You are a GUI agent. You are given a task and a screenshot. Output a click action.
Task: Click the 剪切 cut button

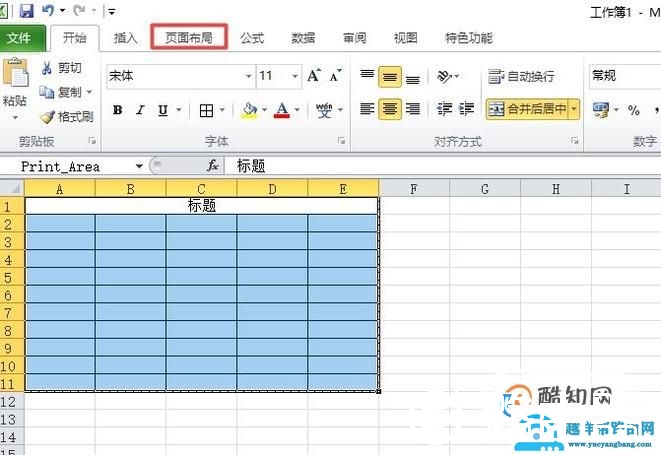coord(62,68)
